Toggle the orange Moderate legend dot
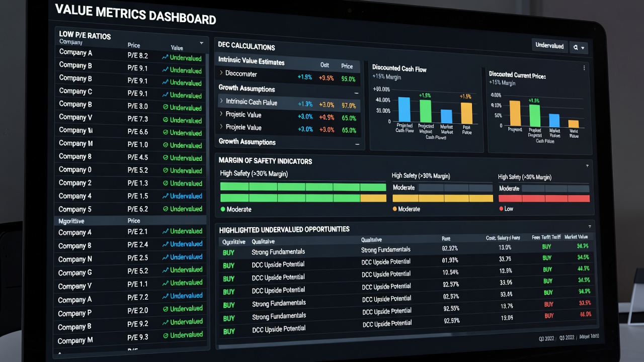The width and height of the screenshot is (644, 362). point(394,209)
